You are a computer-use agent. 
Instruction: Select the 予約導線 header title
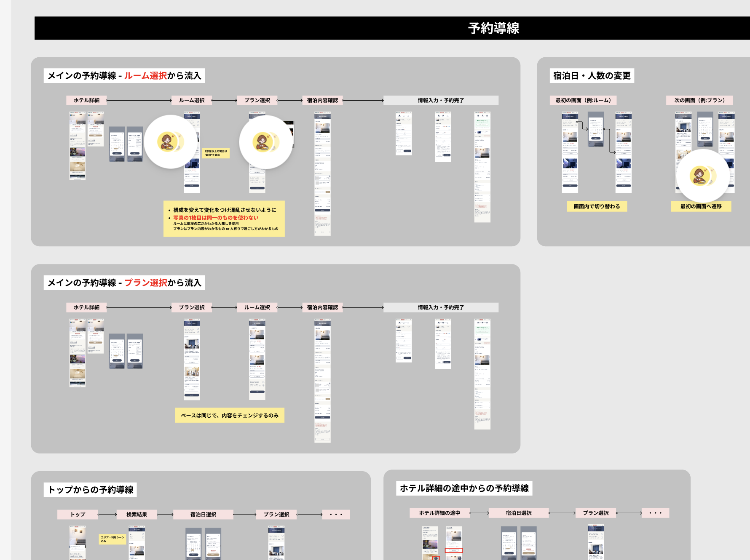(493, 28)
